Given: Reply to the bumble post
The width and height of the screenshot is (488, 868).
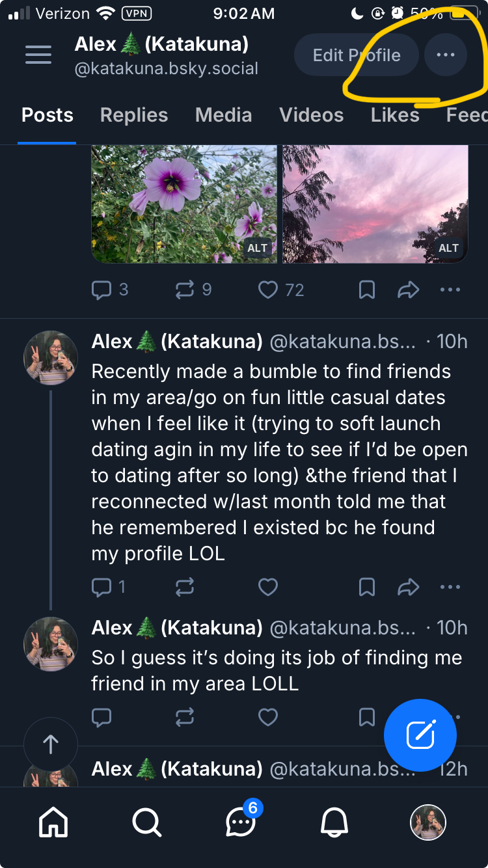Looking at the screenshot, I should pyautogui.click(x=102, y=588).
